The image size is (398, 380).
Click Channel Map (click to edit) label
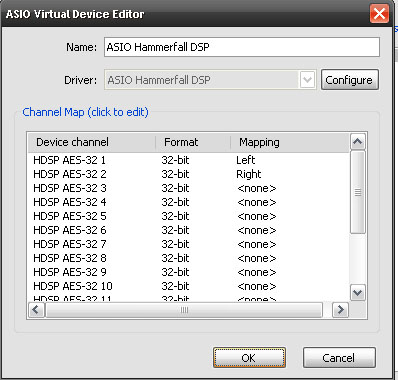(x=85, y=112)
